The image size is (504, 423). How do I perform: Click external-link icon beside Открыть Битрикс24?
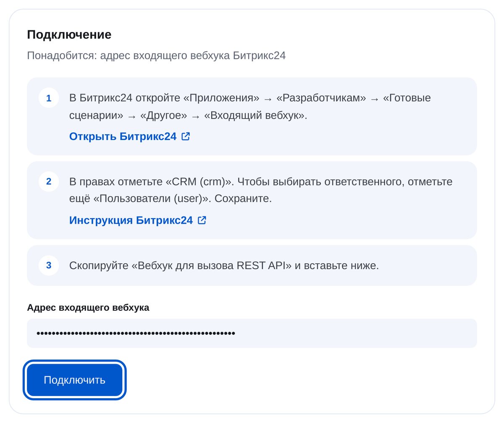[x=186, y=136]
